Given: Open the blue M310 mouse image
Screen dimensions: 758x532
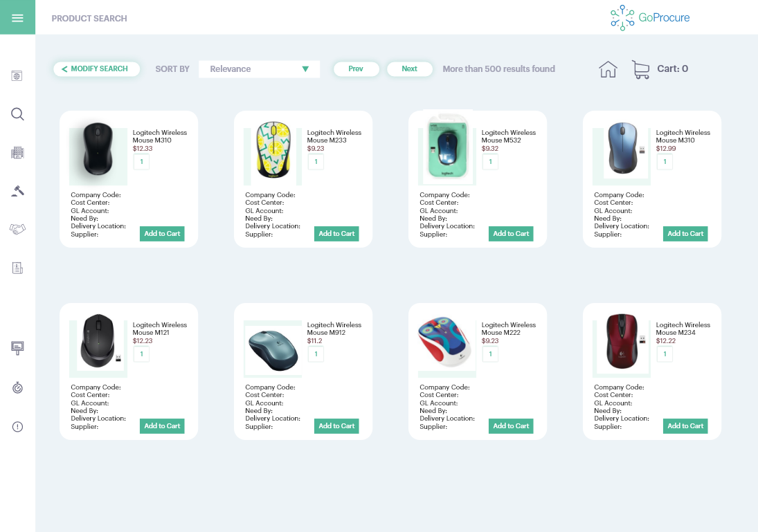Looking at the screenshot, I should point(622,149).
